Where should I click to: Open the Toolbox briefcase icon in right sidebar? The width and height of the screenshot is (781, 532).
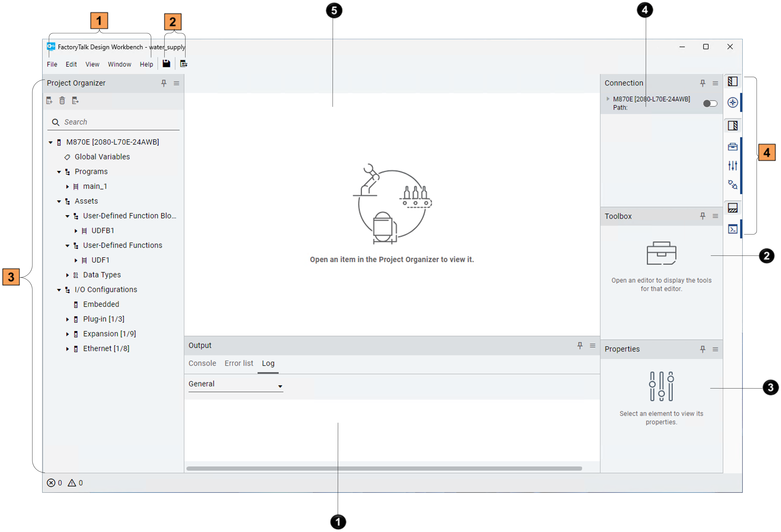tap(733, 147)
